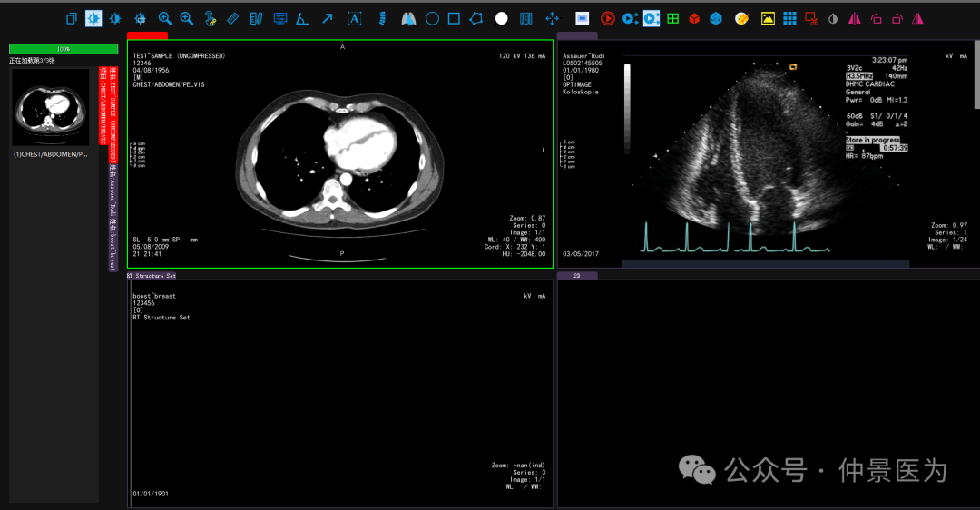Toggle the highlighted cine play mode button
Image resolution: width=980 pixels, height=510 pixels.
coord(652,18)
